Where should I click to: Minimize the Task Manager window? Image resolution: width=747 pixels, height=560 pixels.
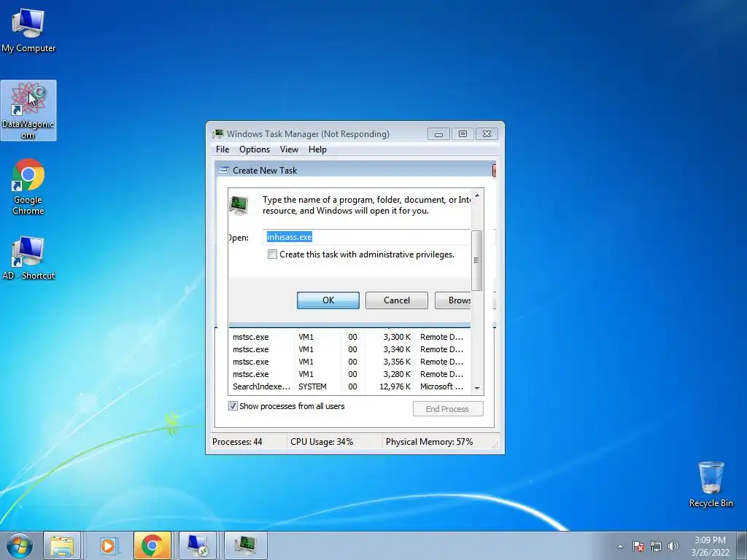click(438, 134)
